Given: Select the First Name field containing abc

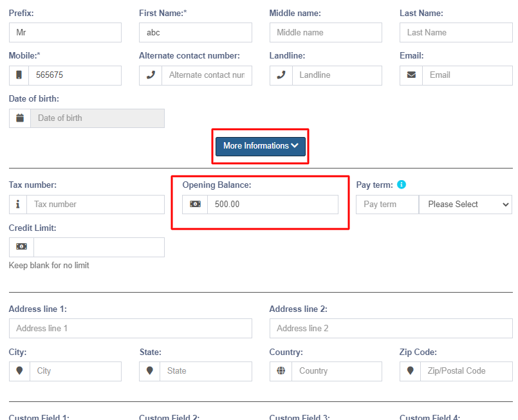Looking at the screenshot, I should coord(195,33).
